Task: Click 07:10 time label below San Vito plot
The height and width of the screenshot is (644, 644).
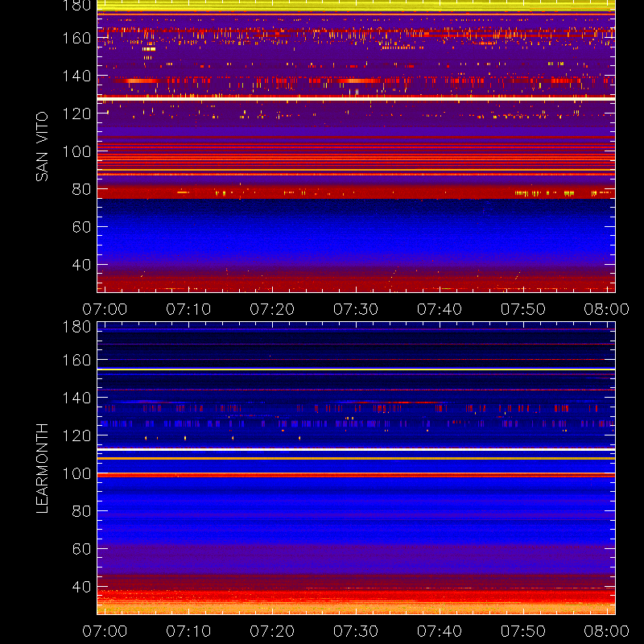Action: pos(188,309)
